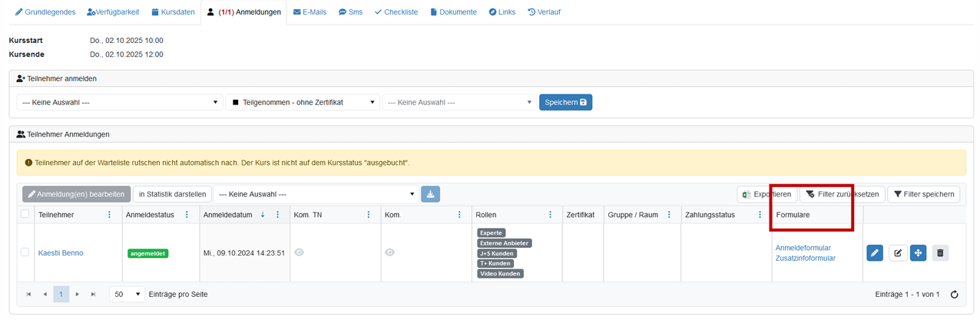The width and height of the screenshot is (980, 320).
Task: Open the first participant selection dropdown
Action: (x=120, y=102)
